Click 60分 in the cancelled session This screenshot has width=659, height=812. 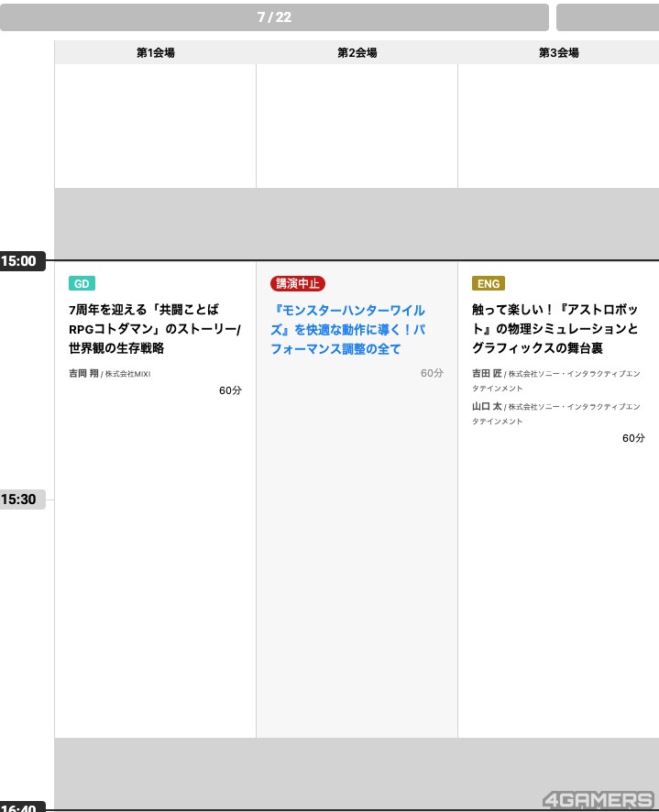[432, 373]
